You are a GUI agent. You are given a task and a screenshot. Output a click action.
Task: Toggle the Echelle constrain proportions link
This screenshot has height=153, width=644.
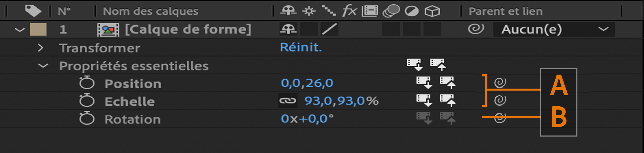click(x=288, y=101)
